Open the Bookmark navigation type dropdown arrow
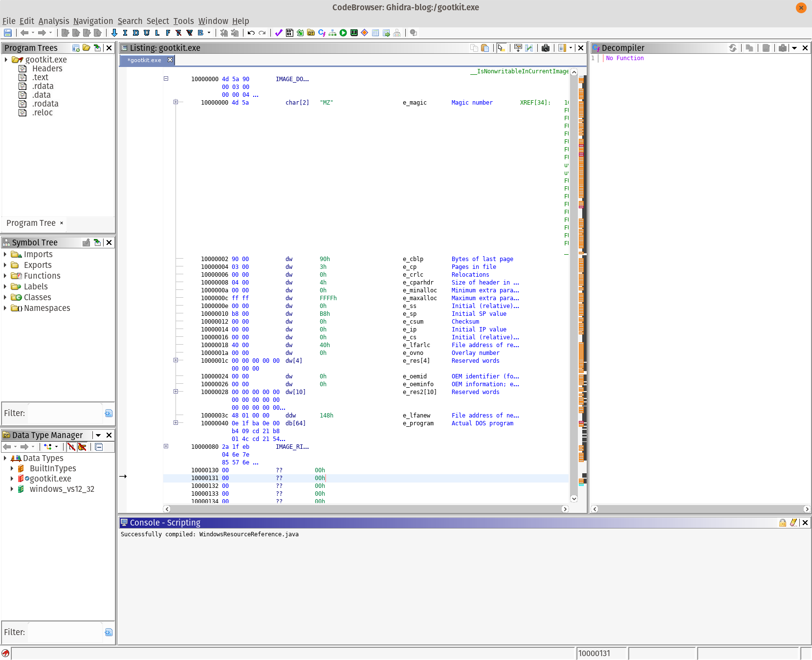Screen dimensions: 812x660 209,33
